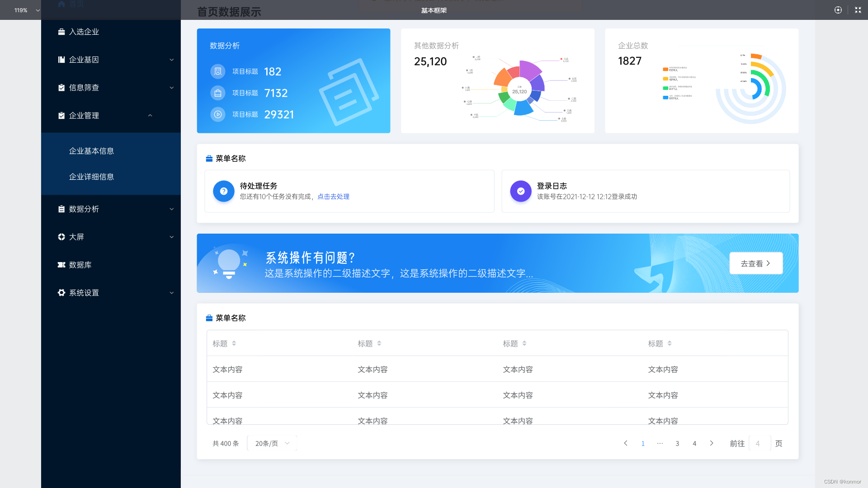Image resolution: width=868 pixels, height=488 pixels.
Task: Sort the first 标题 column
Action: coord(234,343)
